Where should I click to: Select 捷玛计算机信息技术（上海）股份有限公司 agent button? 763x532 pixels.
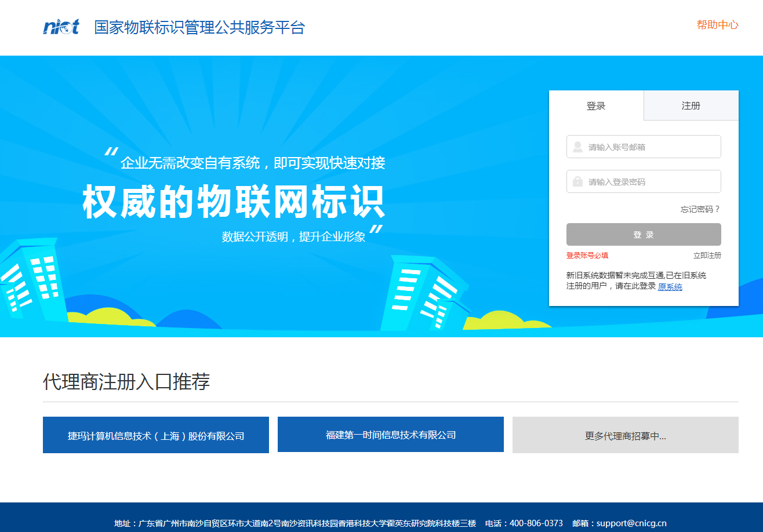[x=156, y=435]
